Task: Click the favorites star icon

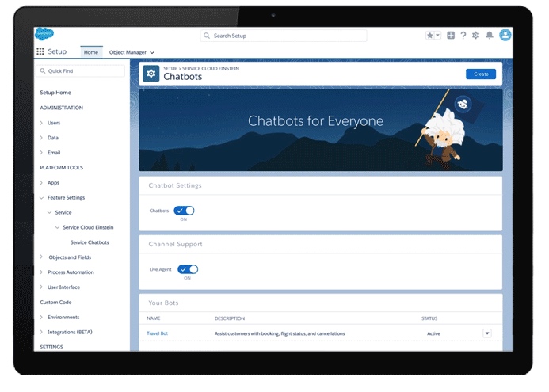Action: point(430,36)
